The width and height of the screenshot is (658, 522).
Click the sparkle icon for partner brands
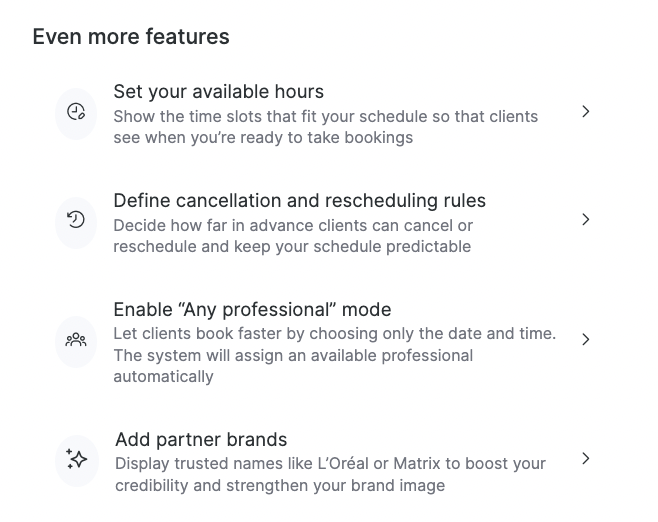[77, 459]
